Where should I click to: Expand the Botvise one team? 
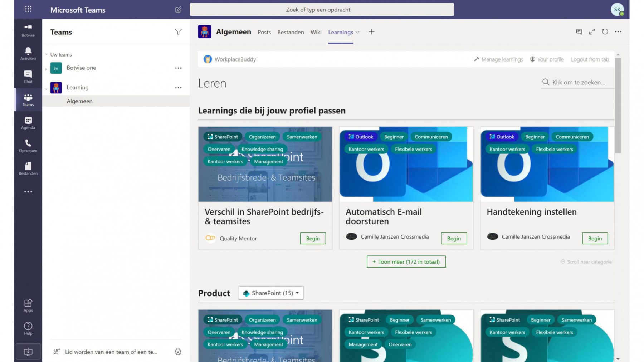46,69
